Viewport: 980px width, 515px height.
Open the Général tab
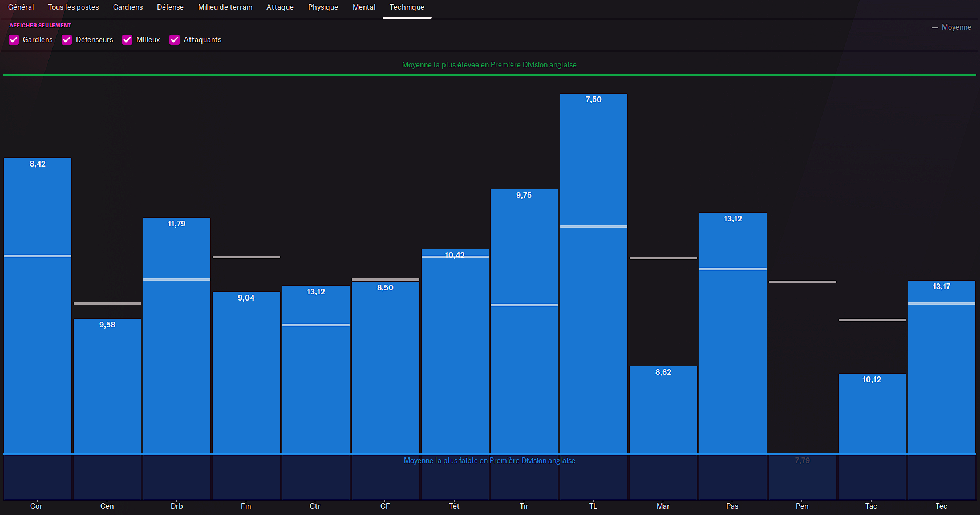(21, 7)
